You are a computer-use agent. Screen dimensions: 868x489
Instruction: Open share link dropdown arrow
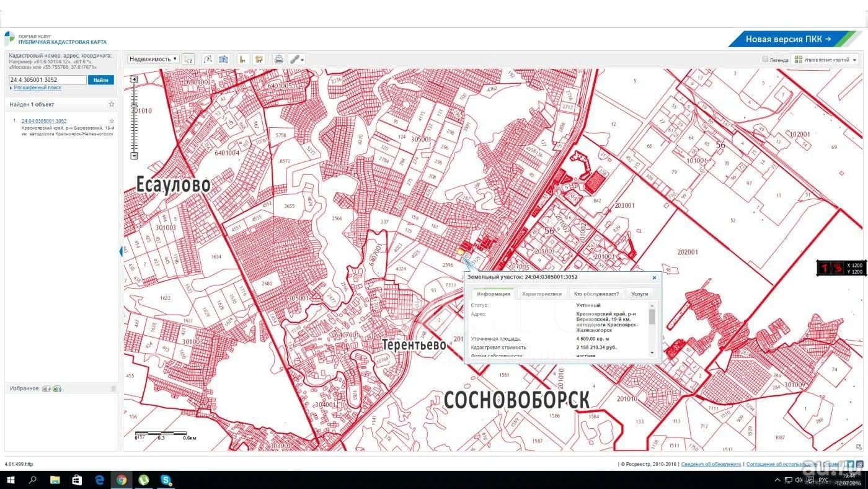click(303, 60)
